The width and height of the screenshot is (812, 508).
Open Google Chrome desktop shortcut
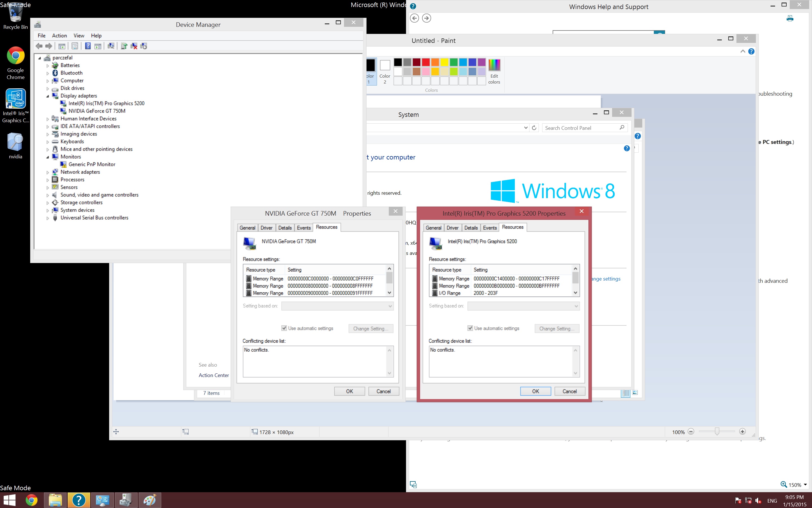(16, 63)
